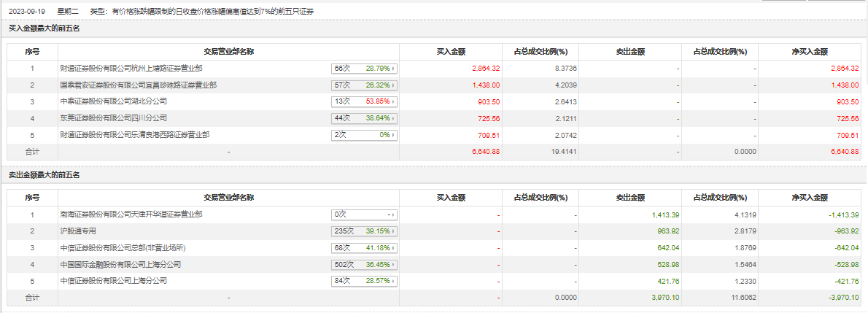The width and height of the screenshot is (868, 313).
Task: Click 卖出金额 header in the bottom table
Action: click(630, 198)
